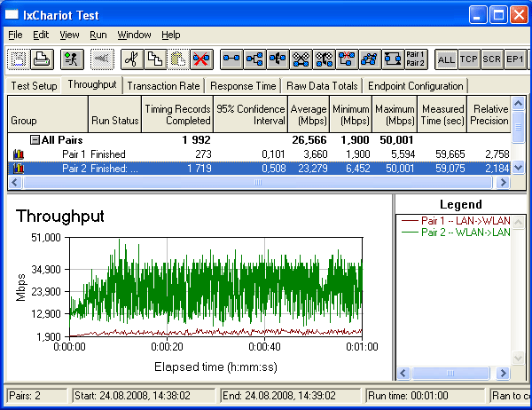Image resolution: width=532 pixels, height=410 pixels.
Task: Click the Legend panel scroll-right arrow
Action: click(503, 374)
